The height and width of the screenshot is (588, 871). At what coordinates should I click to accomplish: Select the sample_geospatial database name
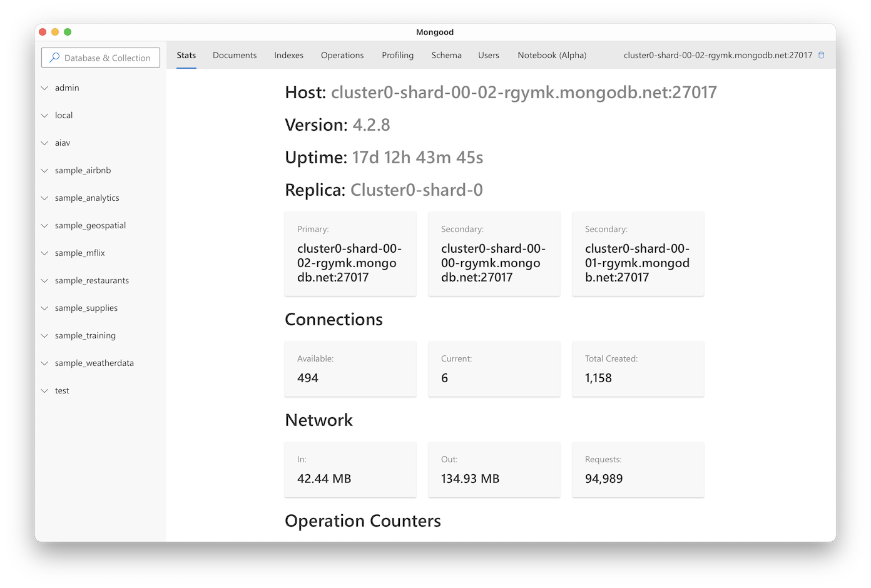tap(90, 225)
